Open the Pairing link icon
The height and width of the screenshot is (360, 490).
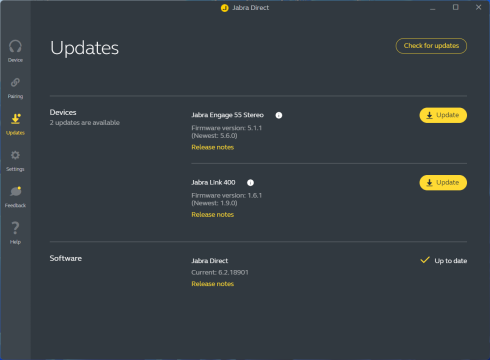(15, 82)
